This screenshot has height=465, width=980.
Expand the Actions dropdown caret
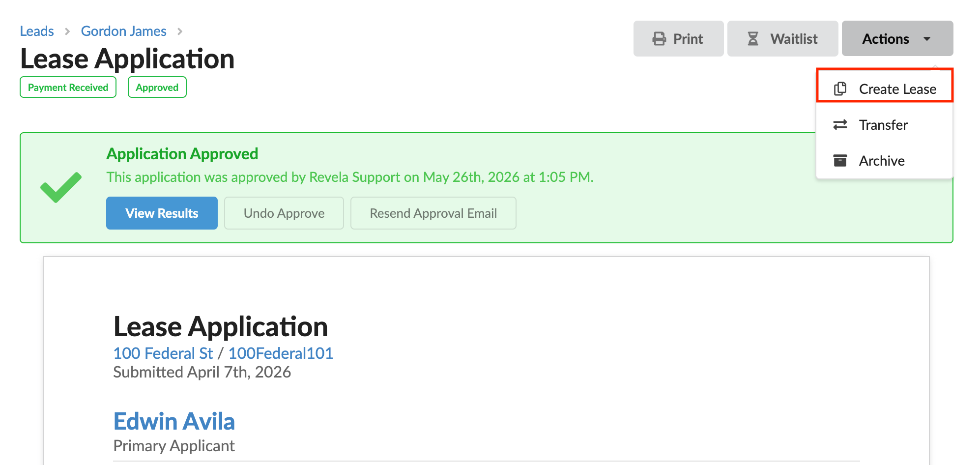coord(927,39)
